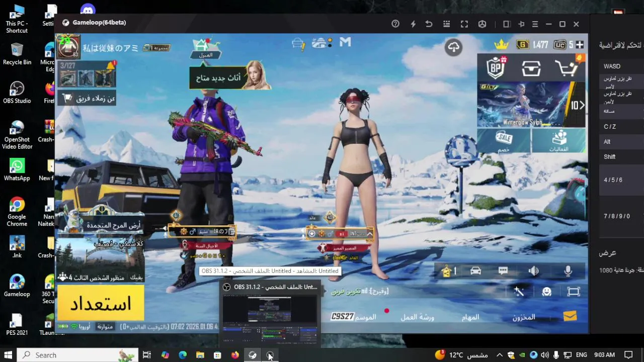Open OBS Studio desktop shortcut
The width and height of the screenshot is (644, 362).
17,92
